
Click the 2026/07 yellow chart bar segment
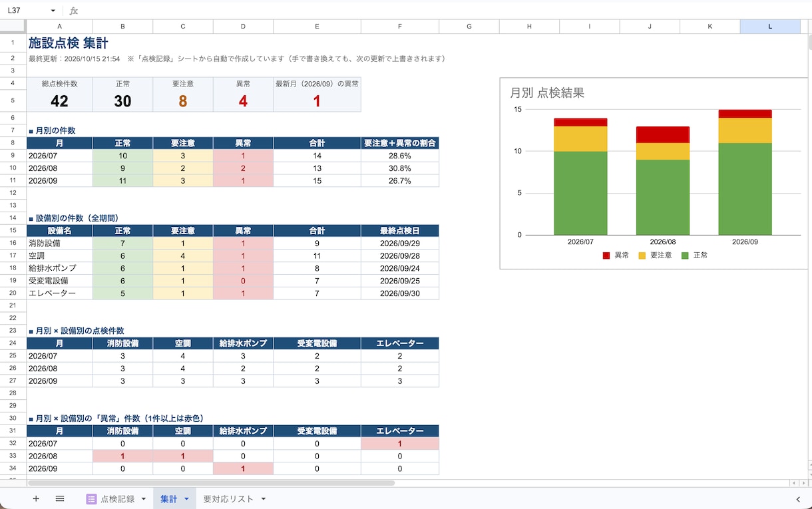click(x=580, y=139)
